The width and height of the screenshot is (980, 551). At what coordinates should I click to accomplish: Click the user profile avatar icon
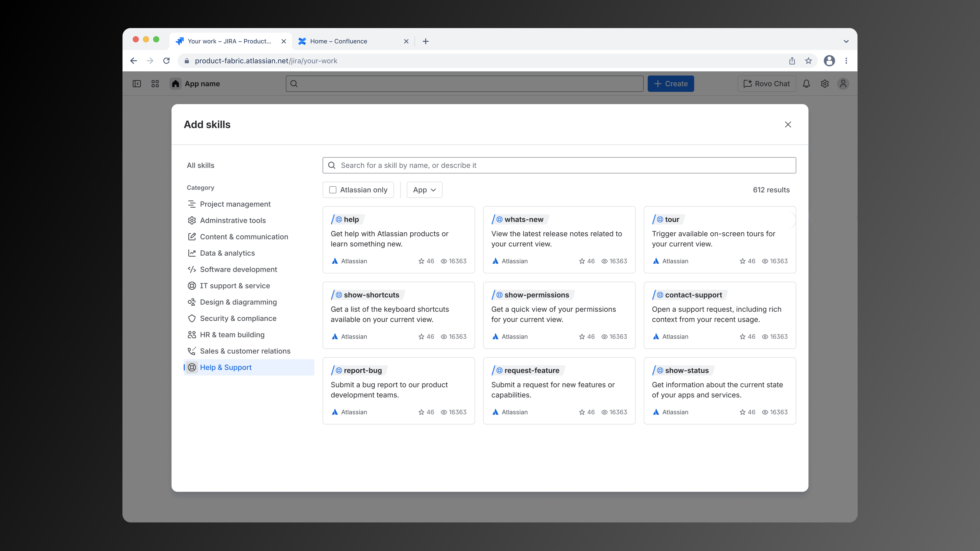click(843, 84)
